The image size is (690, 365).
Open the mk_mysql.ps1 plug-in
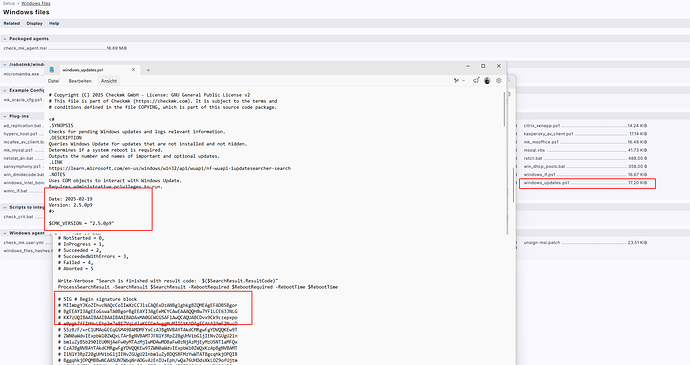[x=18, y=150]
